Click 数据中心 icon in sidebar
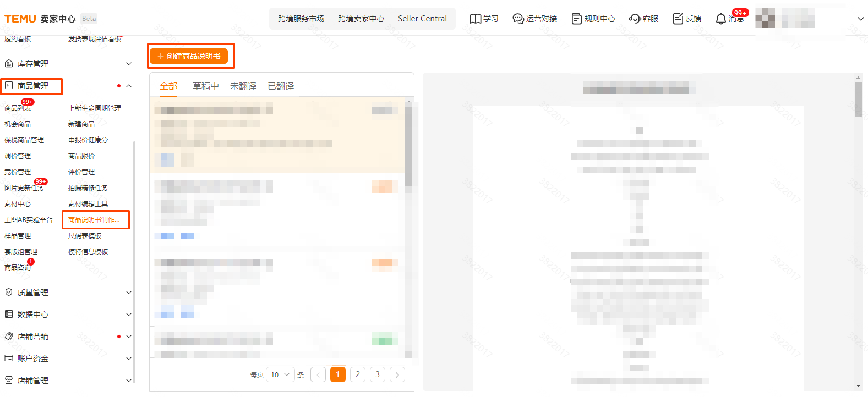The width and height of the screenshot is (868, 397). click(9, 315)
